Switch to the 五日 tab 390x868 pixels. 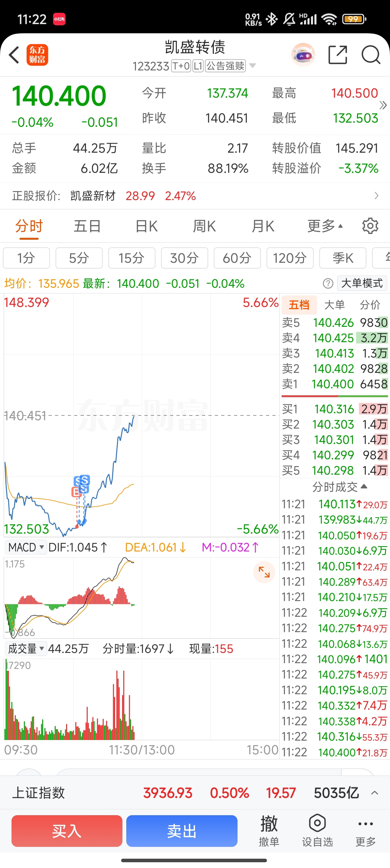coord(87,226)
